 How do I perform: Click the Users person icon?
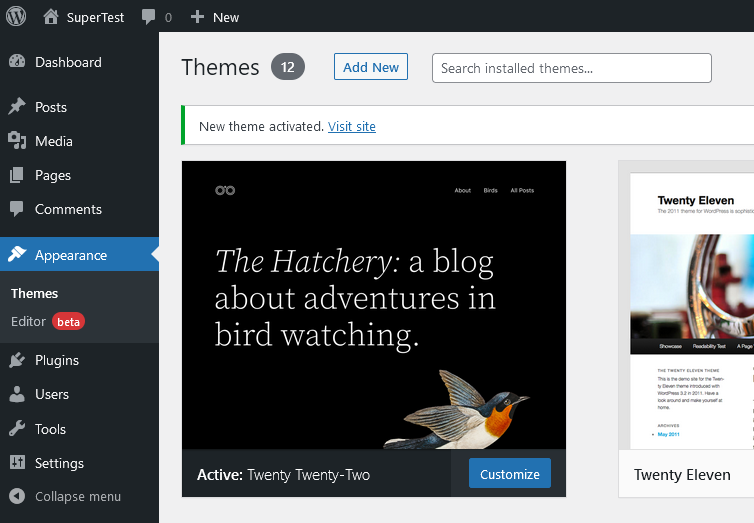(17, 394)
